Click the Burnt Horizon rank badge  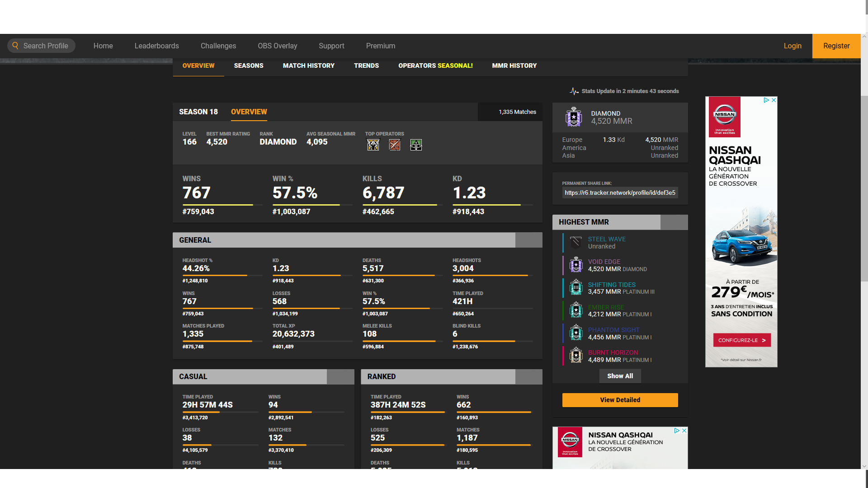pos(576,356)
